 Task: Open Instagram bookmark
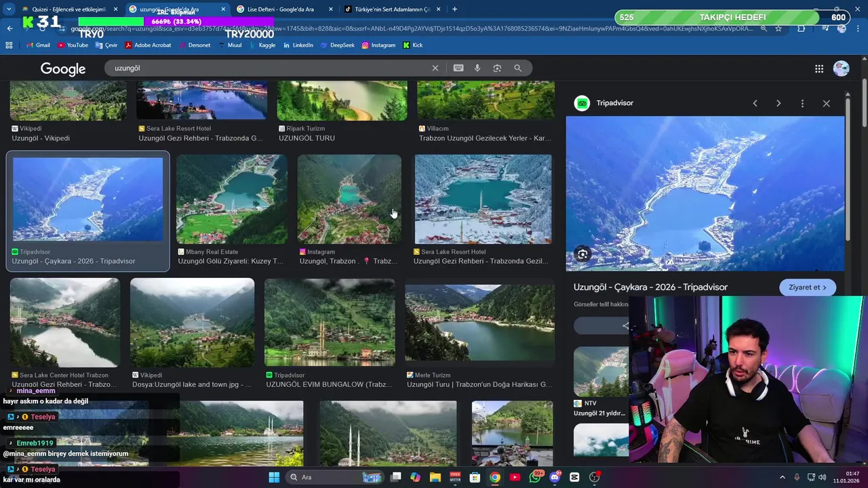(378, 45)
